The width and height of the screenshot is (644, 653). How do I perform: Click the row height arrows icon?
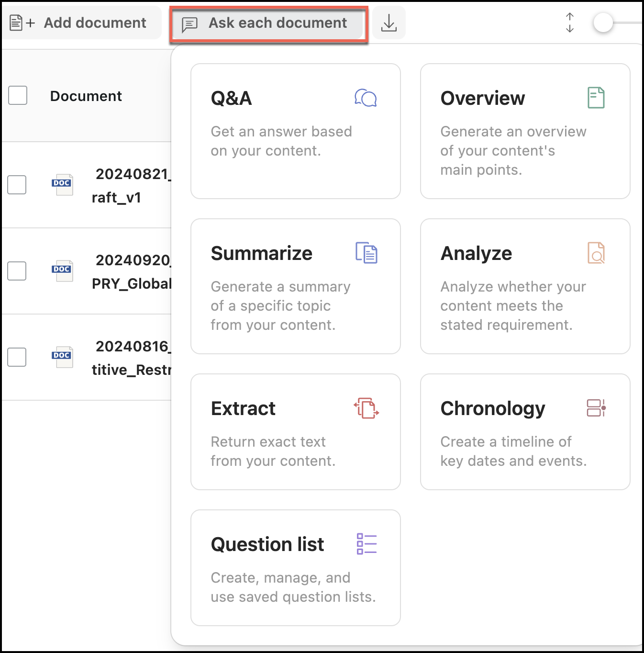coord(569,23)
